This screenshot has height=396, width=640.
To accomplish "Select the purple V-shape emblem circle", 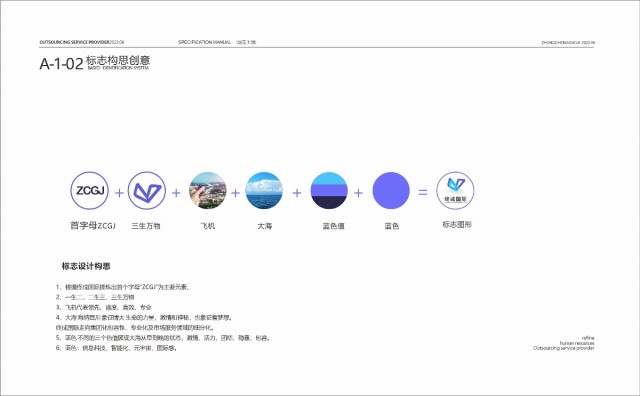I will (147, 190).
